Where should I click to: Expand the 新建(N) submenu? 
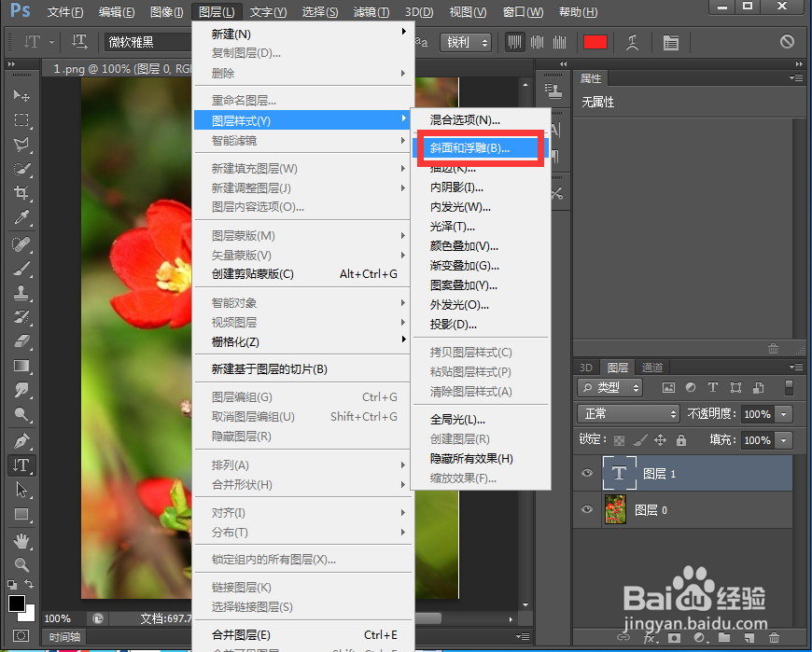(303, 35)
